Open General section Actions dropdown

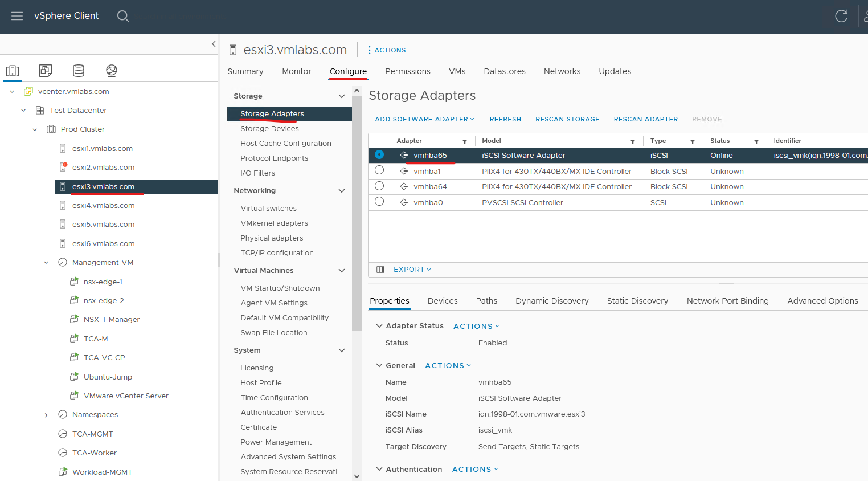448,365
